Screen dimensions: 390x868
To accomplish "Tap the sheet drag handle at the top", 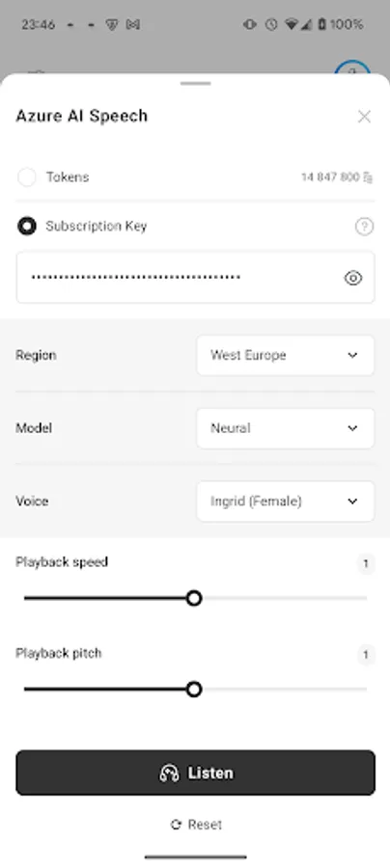I will tap(196, 84).
